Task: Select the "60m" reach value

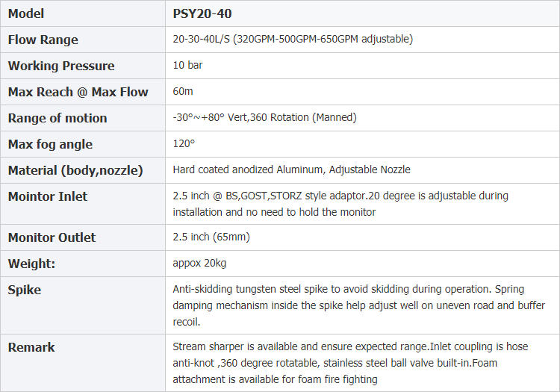Action: coord(183,91)
